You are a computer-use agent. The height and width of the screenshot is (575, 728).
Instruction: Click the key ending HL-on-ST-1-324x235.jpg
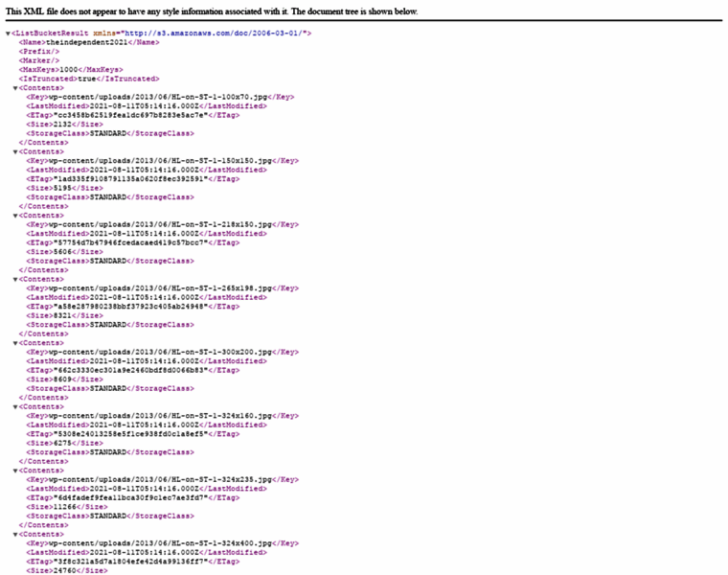tap(160, 479)
